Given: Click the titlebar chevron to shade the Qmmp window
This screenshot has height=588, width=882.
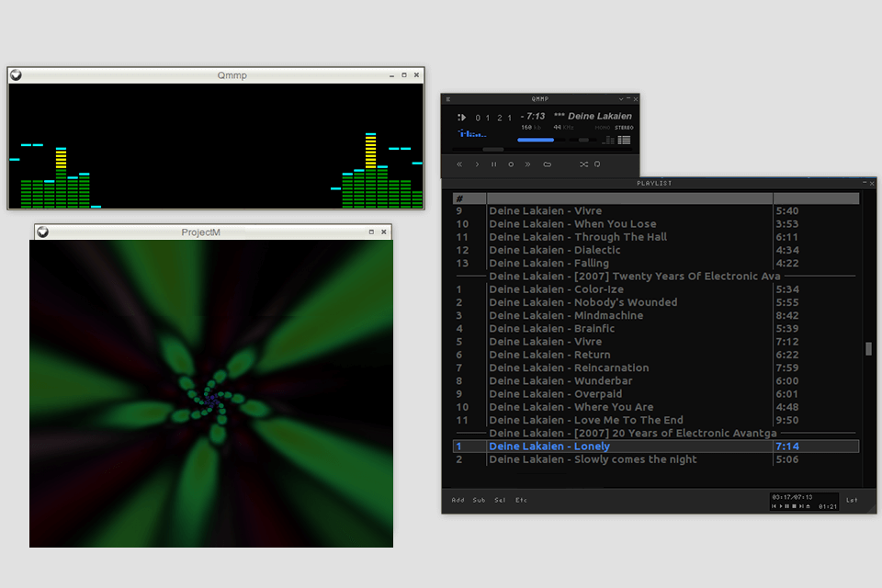Looking at the screenshot, I should click(622, 98).
